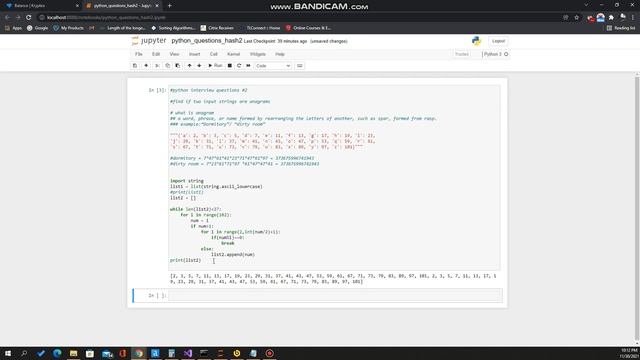
Task: Reload the page
Action: coord(29,18)
